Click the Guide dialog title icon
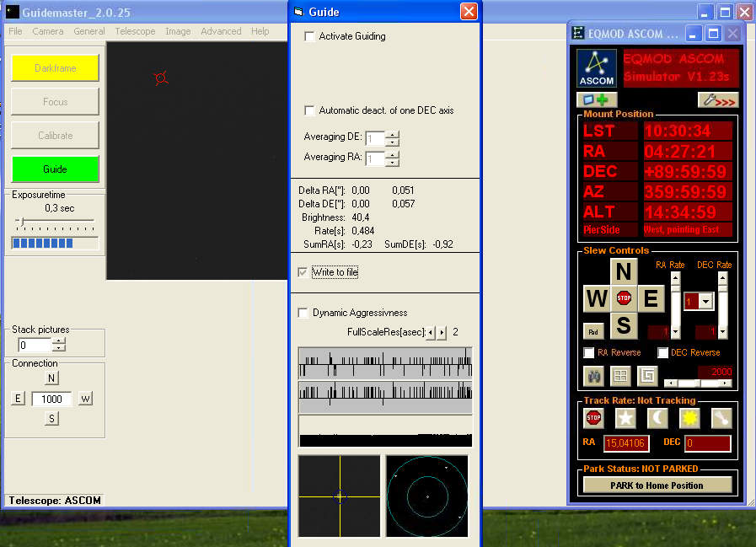The image size is (756, 547). (299, 12)
